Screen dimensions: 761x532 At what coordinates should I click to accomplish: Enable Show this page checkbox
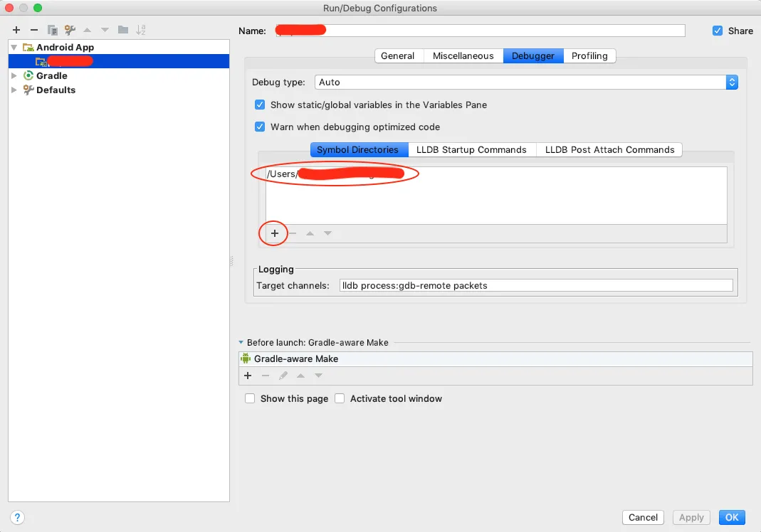coord(250,398)
